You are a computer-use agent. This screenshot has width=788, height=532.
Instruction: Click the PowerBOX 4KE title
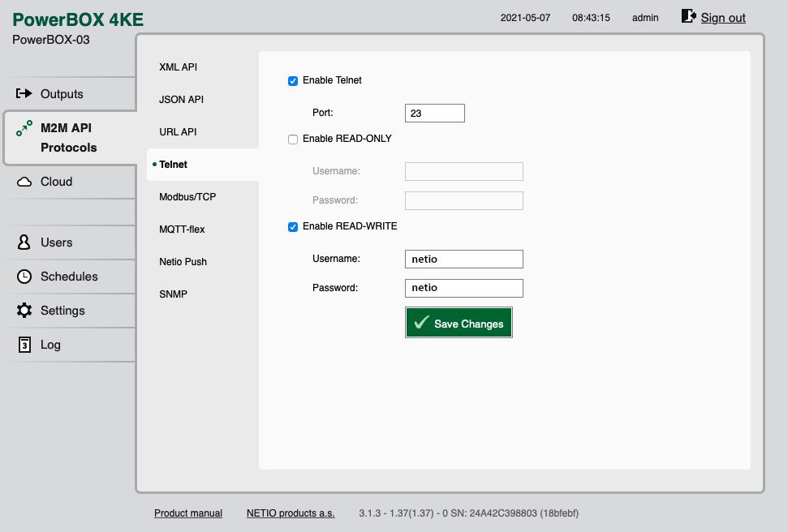78,19
